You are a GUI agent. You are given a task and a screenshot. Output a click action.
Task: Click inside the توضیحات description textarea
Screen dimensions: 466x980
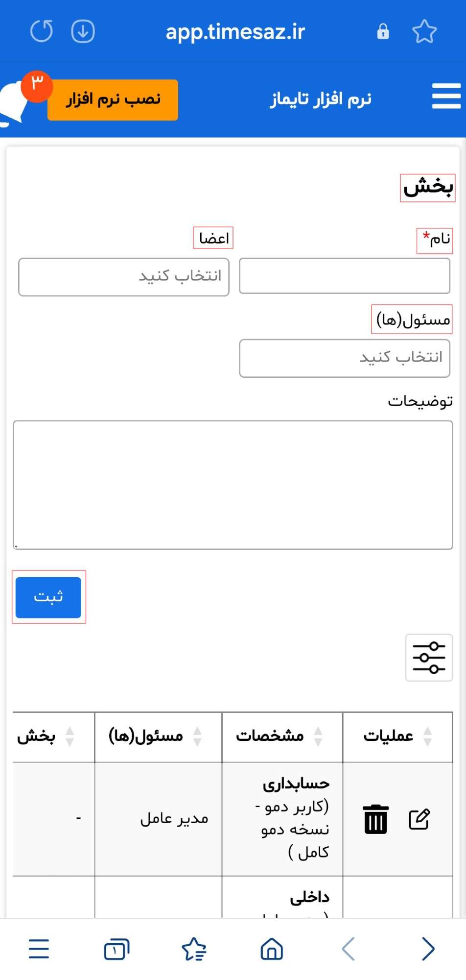(233, 485)
